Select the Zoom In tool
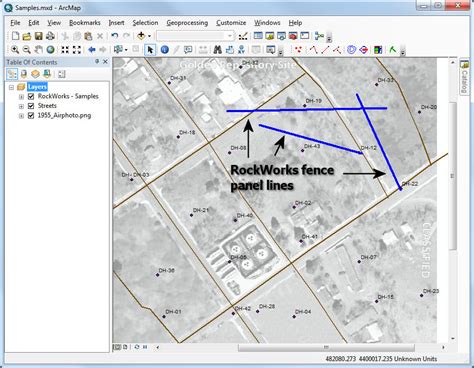Viewport: 474px width, 368px height. (x=15, y=50)
